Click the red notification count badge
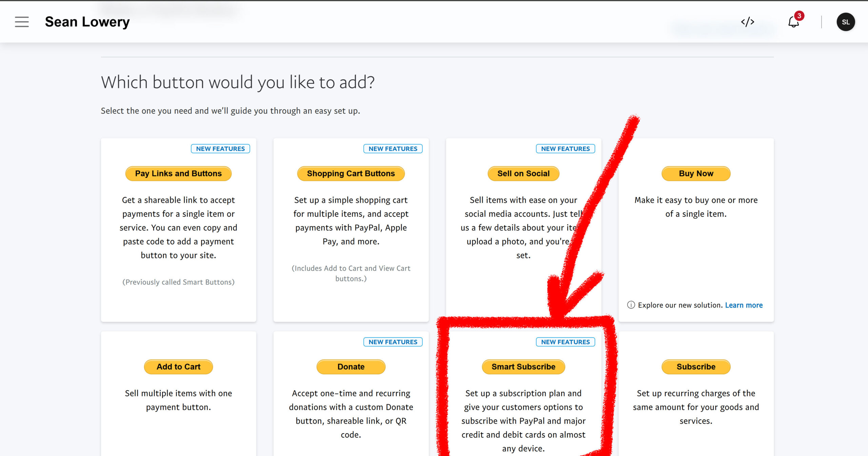 point(799,16)
